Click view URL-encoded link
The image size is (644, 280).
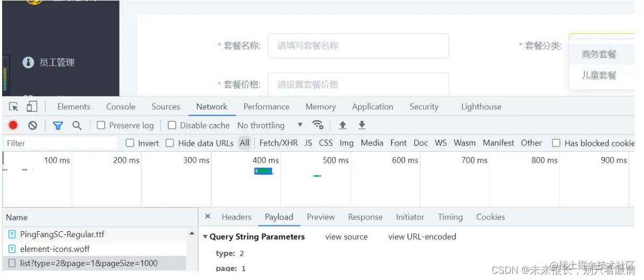pyautogui.click(x=422, y=237)
